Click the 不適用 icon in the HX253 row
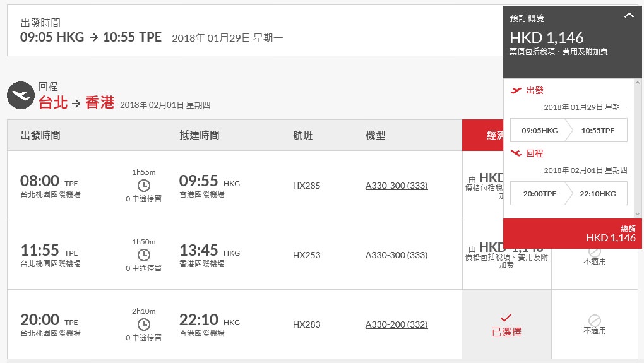644x363 pixels. coord(594,252)
